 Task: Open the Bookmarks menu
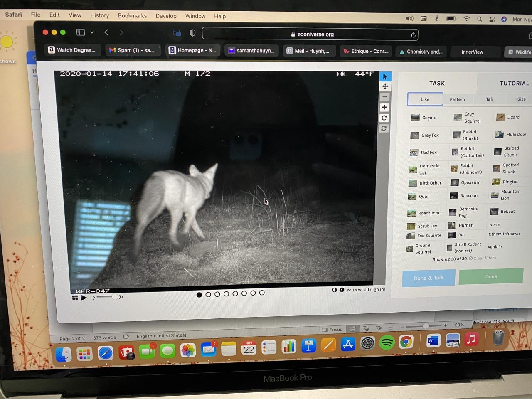pyautogui.click(x=132, y=16)
